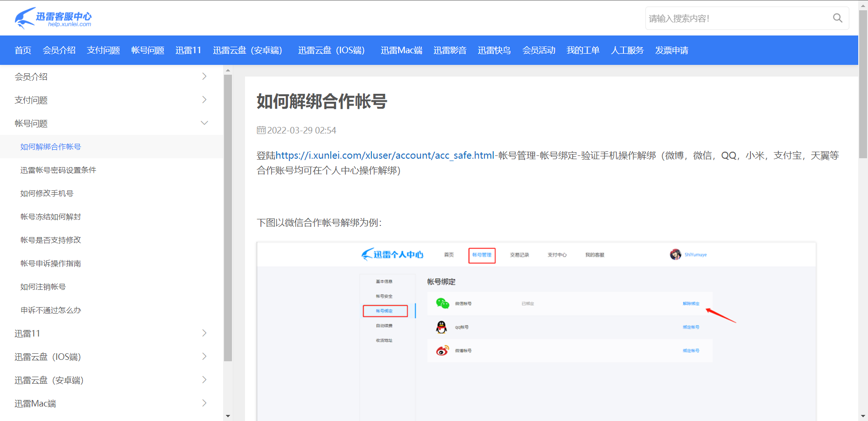Select sidebar article 帐号申诉操作指南
868x421 pixels.
(50, 263)
